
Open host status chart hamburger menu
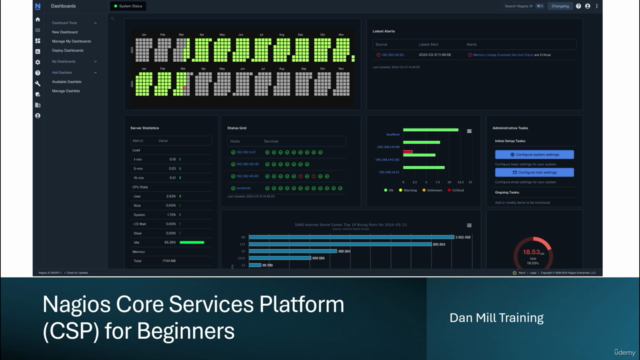click(469, 131)
